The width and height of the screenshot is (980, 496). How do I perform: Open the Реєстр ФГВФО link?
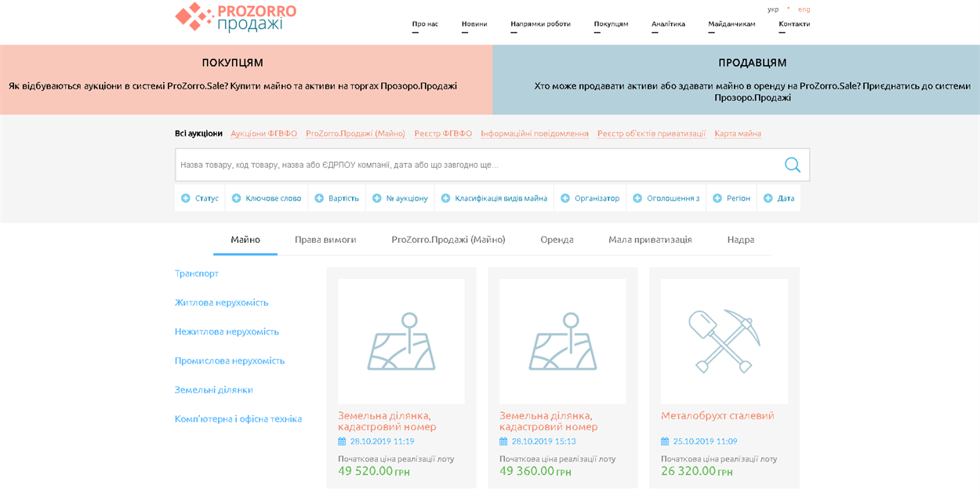point(443,134)
